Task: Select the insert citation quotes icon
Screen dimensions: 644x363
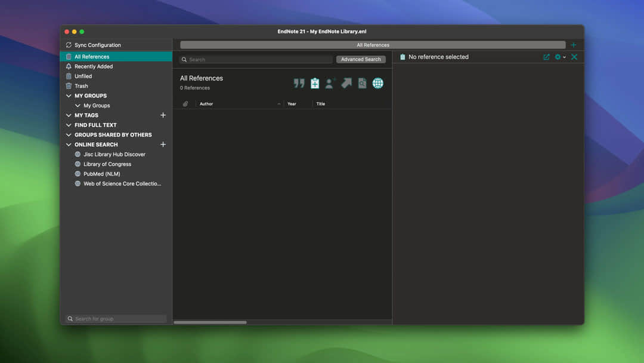Action: pos(299,83)
